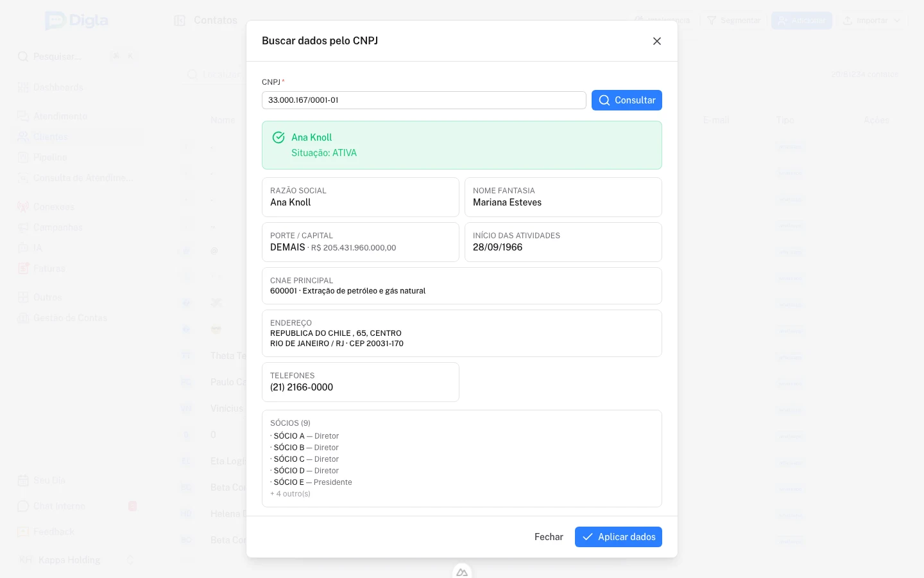Click the '+ 4 outro(s)' partners text
Screen dimensions: 924x578
[x=291, y=494]
